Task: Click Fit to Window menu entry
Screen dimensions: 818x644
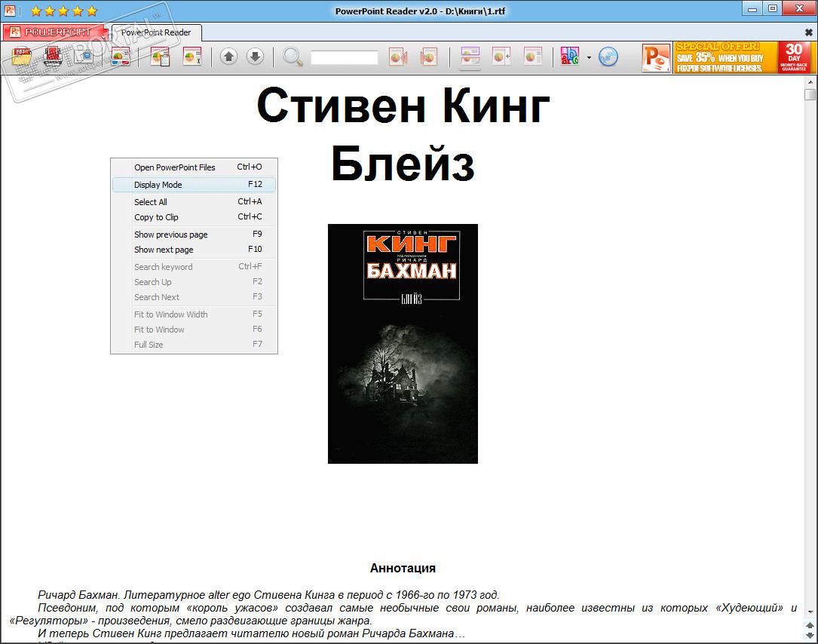Action: point(194,329)
